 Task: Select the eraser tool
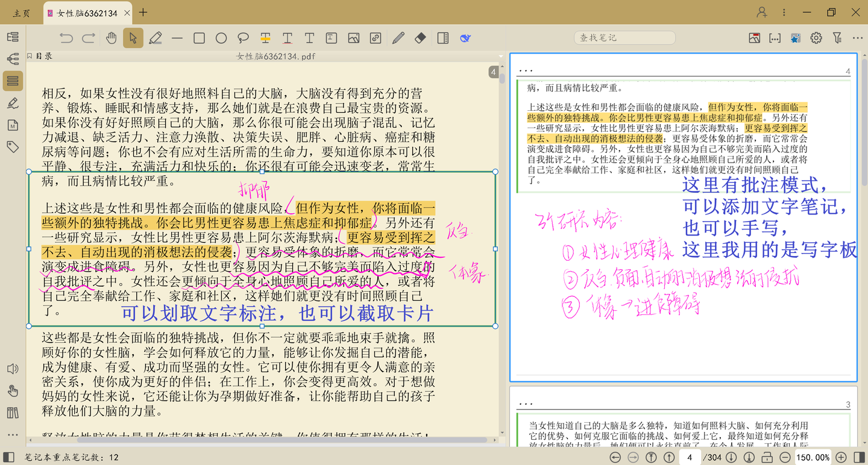coord(420,38)
